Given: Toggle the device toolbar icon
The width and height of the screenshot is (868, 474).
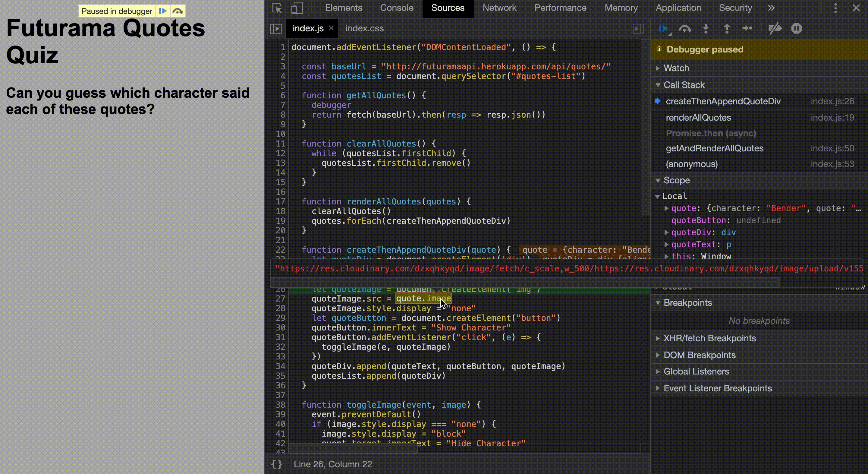Looking at the screenshot, I should (x=297, y=8).
